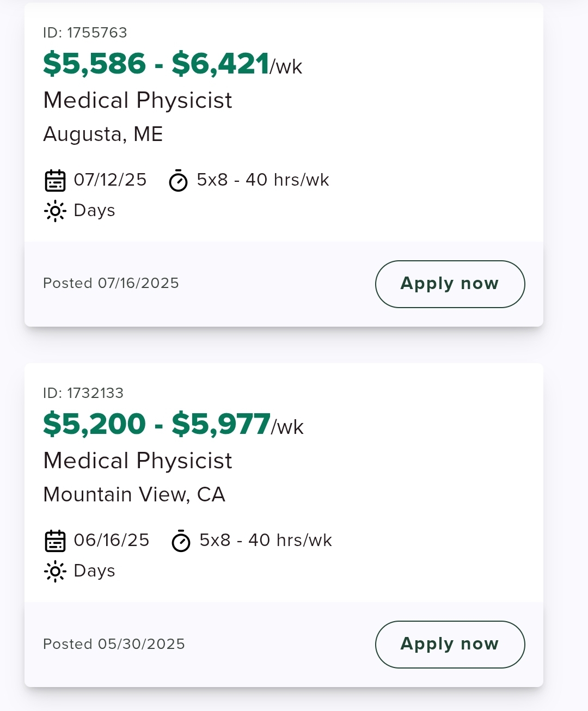Click the calendar icon beside 06/16/25

[x=55, y=541]
